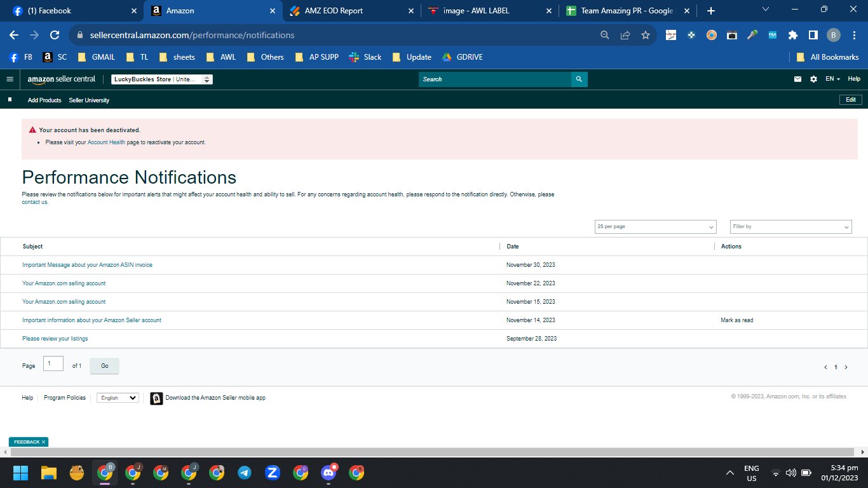Open the Slack bookmark
This screenshot has width=868, height=488.
click(x=365, y=57)
